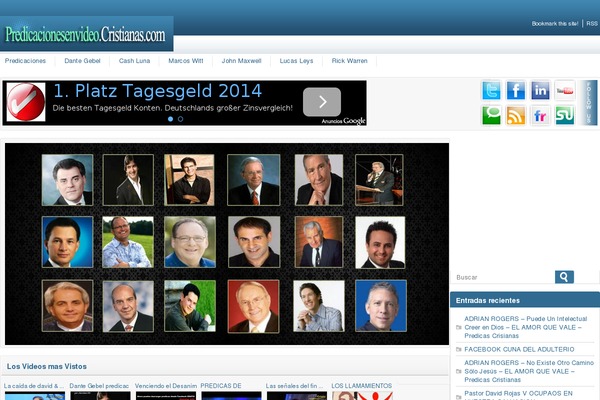Click the 'Los Videos mas Vistos' heading
600x400 pixels.
click(x=47, y=366)
